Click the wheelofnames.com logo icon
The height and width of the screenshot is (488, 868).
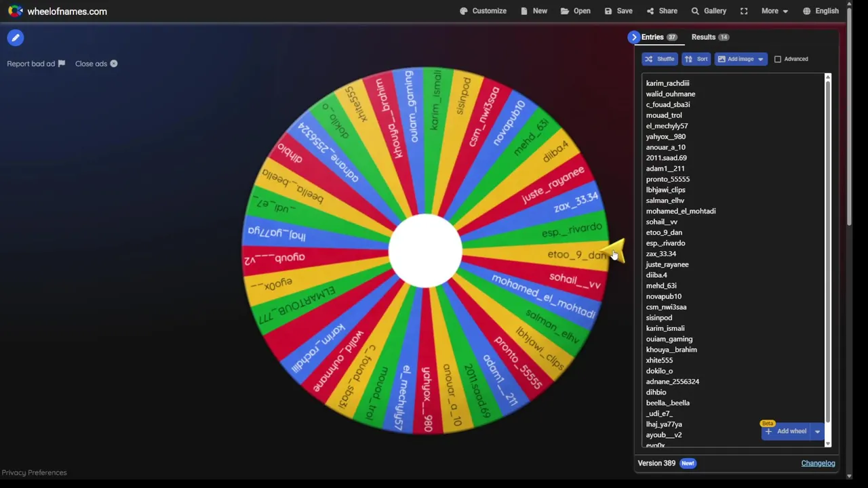pyautogui.click(x=15, y=11)
